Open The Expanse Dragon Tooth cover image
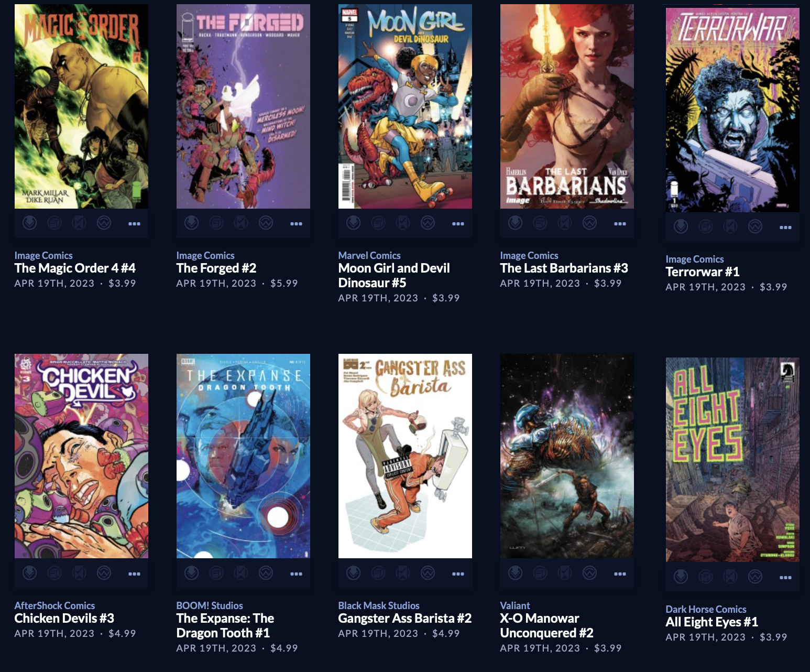The width and height of the screenshot is (810, 672). pos(243,456)
